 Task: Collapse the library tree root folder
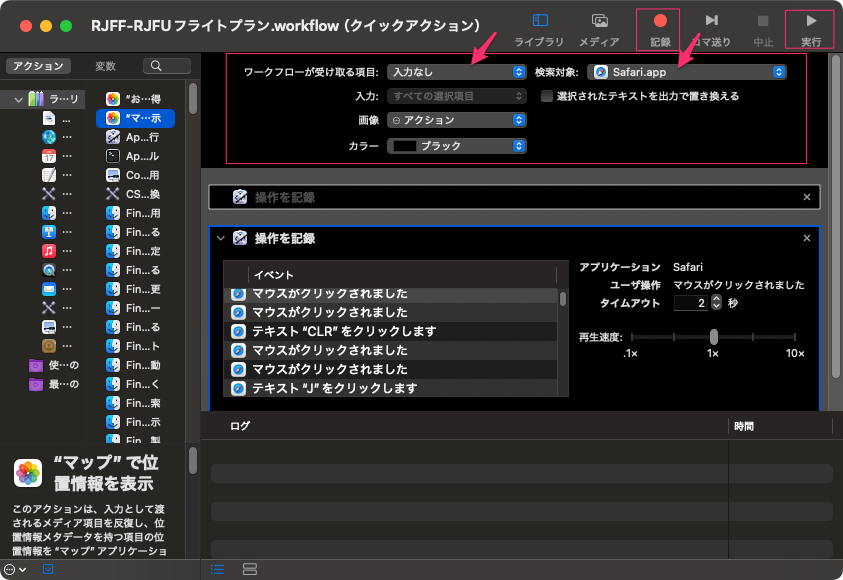[18, 99]
